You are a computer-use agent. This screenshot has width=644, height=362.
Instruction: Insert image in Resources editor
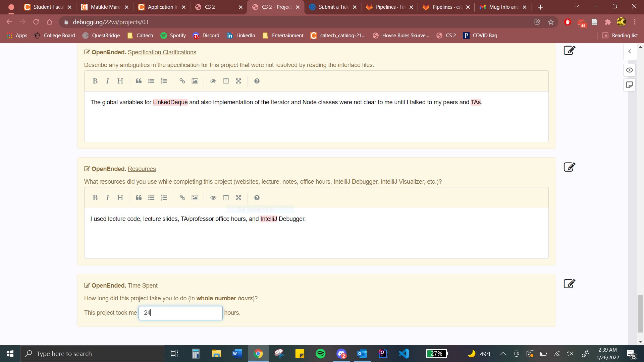click(x=195, y=198)
